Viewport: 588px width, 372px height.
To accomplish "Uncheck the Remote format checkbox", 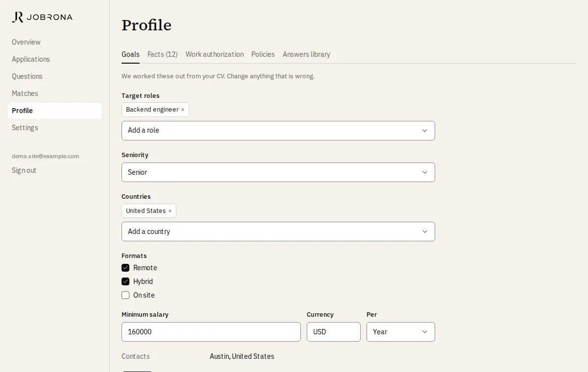I will pyautogui.click(x=125, y=268).
